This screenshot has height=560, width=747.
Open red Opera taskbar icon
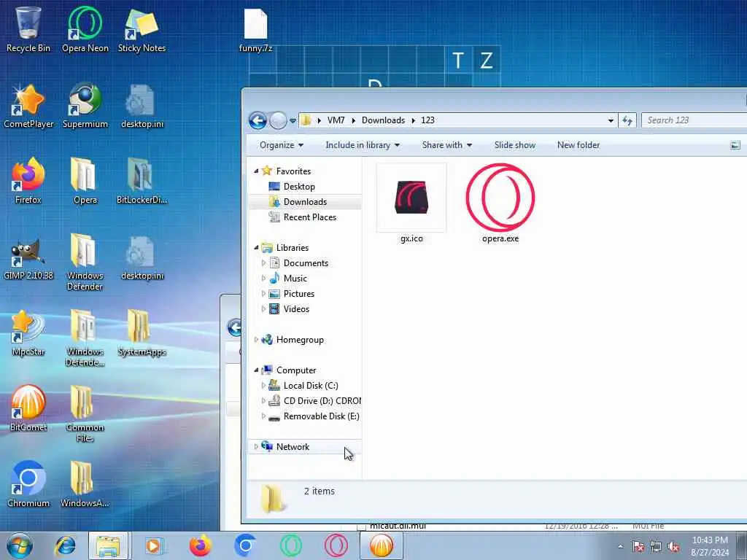coord(336,545)
